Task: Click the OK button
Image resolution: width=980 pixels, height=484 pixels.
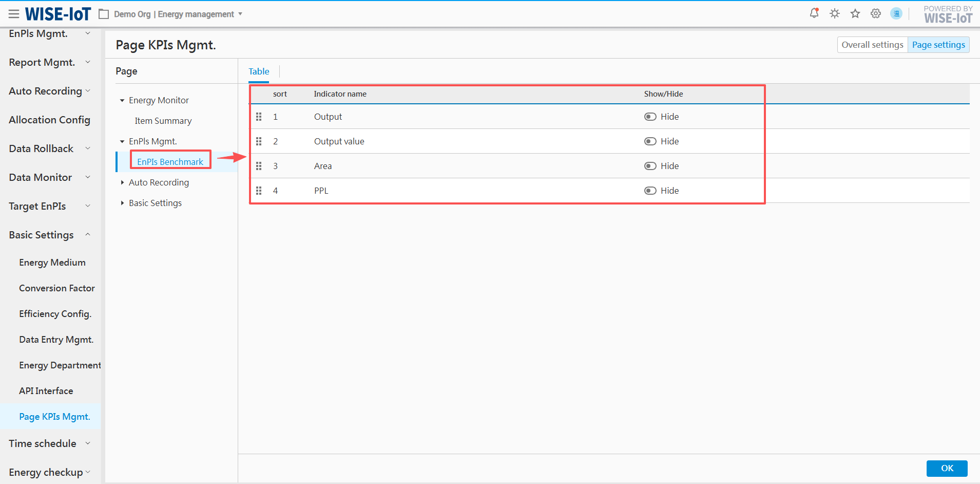Action: (946, 468)
